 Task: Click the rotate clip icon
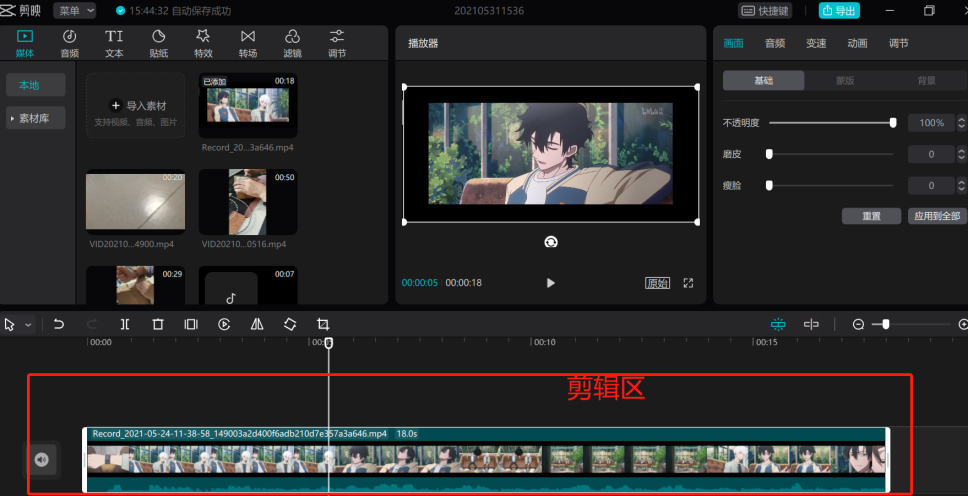[x=290, y=324]
